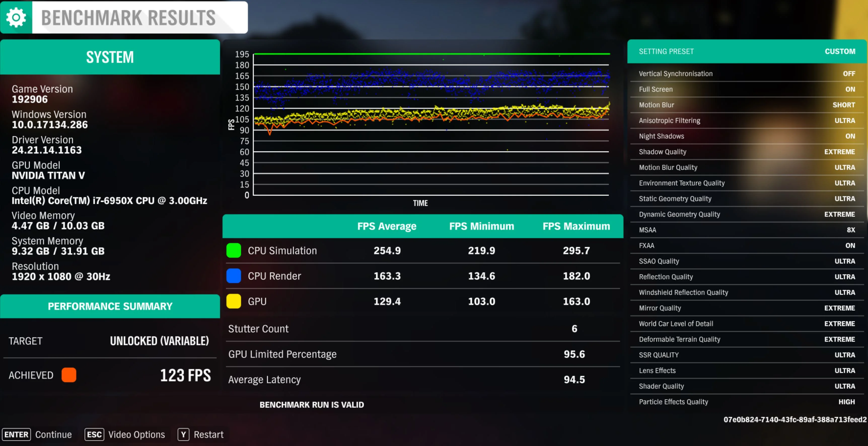Toggle the Night Shadows ON setting
Image resolution: width=868 pixels, height=446 pixels.
point(850,136)
